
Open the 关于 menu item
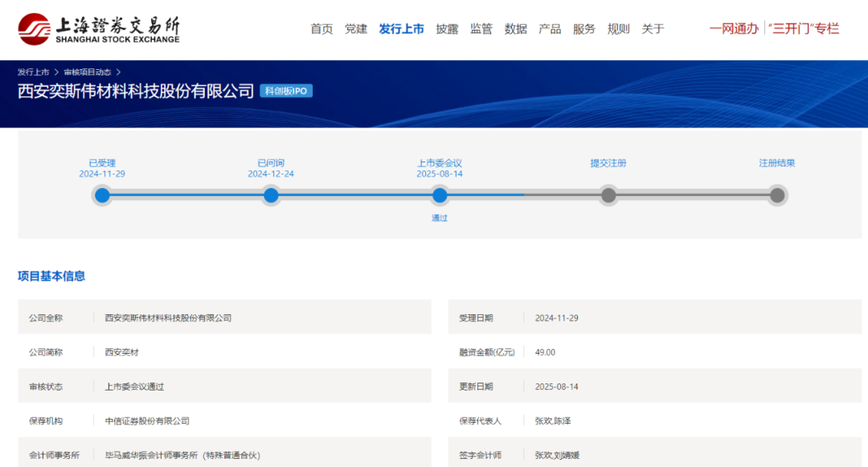(653, 29)
